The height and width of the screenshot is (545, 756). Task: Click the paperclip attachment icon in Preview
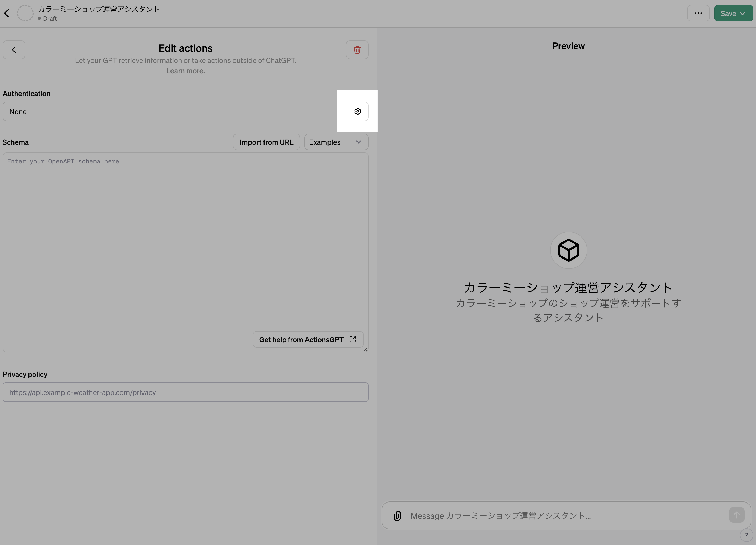[x=397, y=515]
